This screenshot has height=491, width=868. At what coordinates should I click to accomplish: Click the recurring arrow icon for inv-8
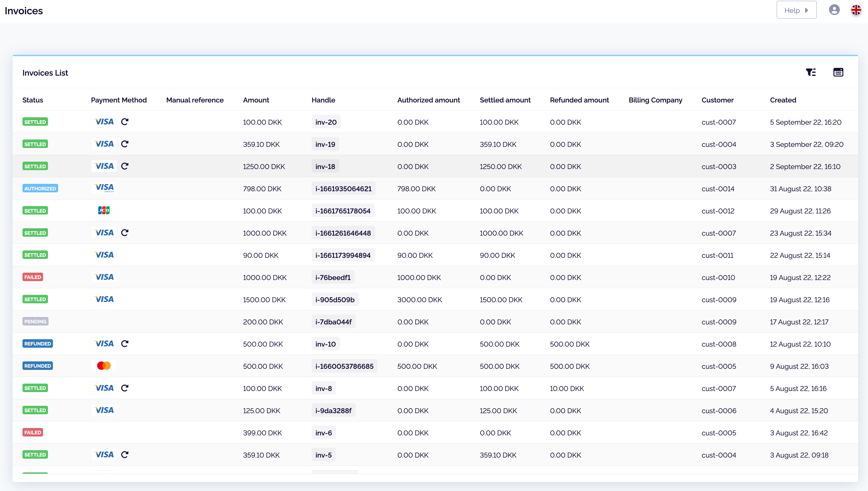(x=125, y=388)
